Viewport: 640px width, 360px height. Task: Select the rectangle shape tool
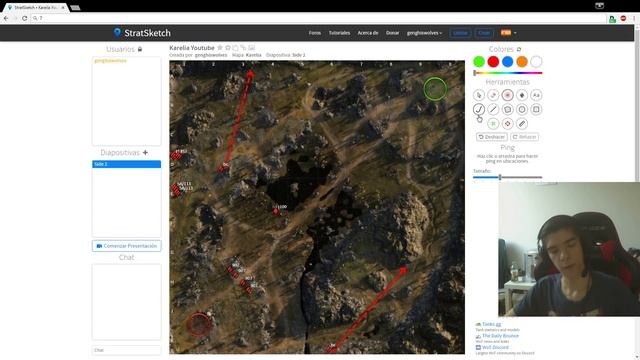(x=536, y=109)
